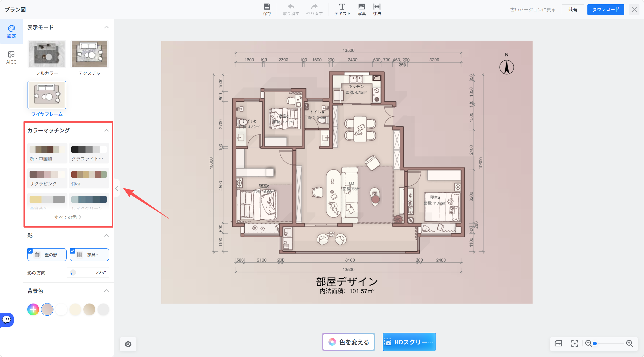Insert a photo with 写真 tool
The height and width of the screenshot is (357, 644).
362,10
